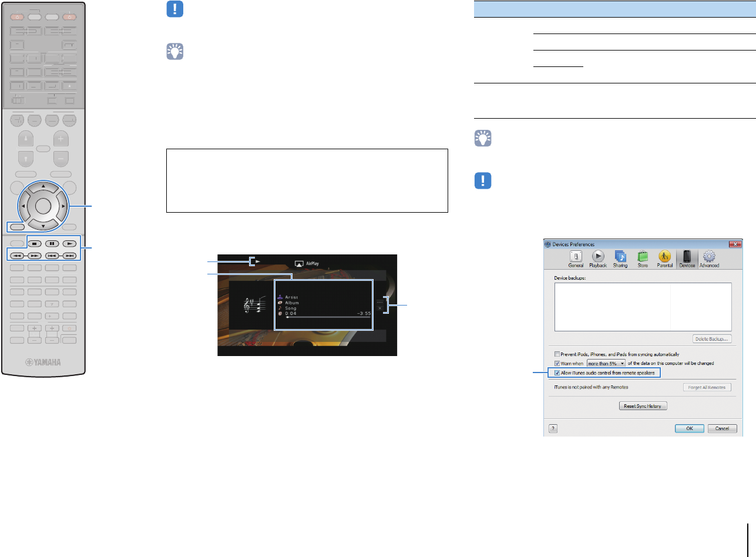The image size is (756, 557).
Task: Open the more than 5% dropdown
Action: (x=606, y=363)
